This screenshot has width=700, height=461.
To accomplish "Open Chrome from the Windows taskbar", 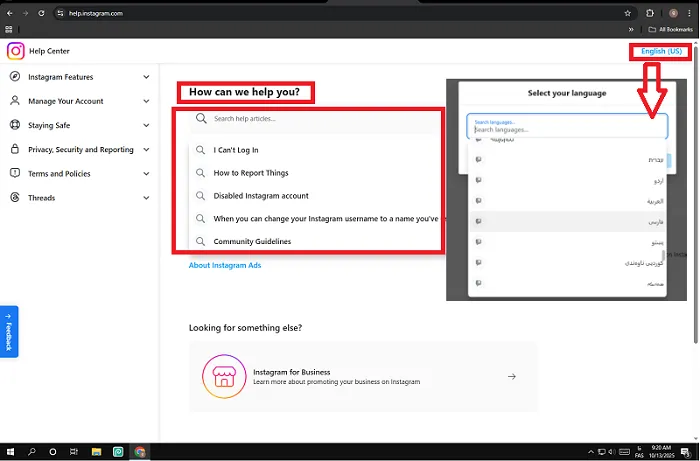I will 140,452.
